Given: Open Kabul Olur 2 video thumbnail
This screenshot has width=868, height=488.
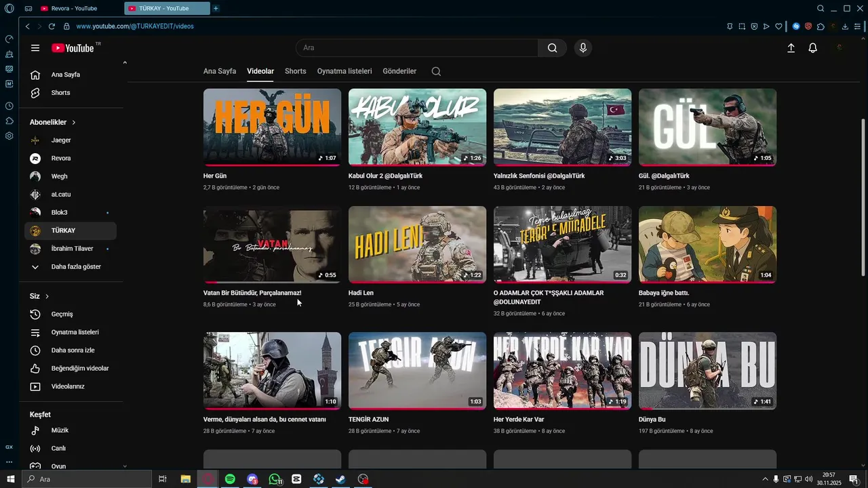Looking at the screenshot, I should click(417, 127).
